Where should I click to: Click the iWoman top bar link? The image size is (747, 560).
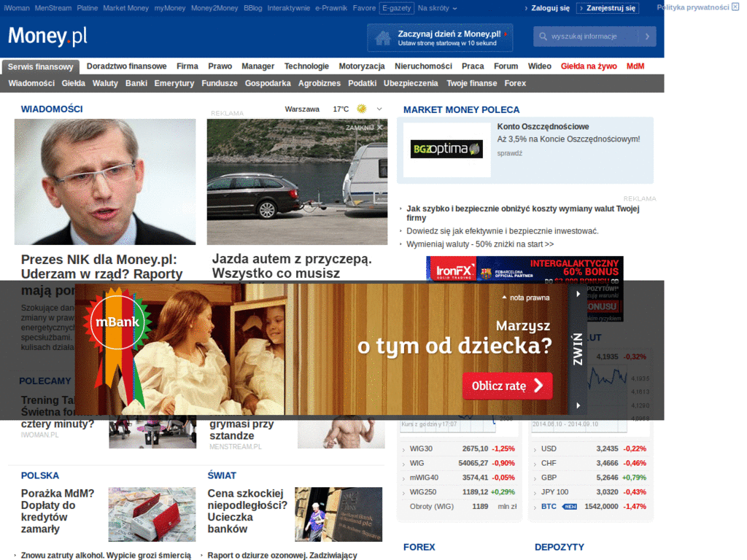coord(17,8)
